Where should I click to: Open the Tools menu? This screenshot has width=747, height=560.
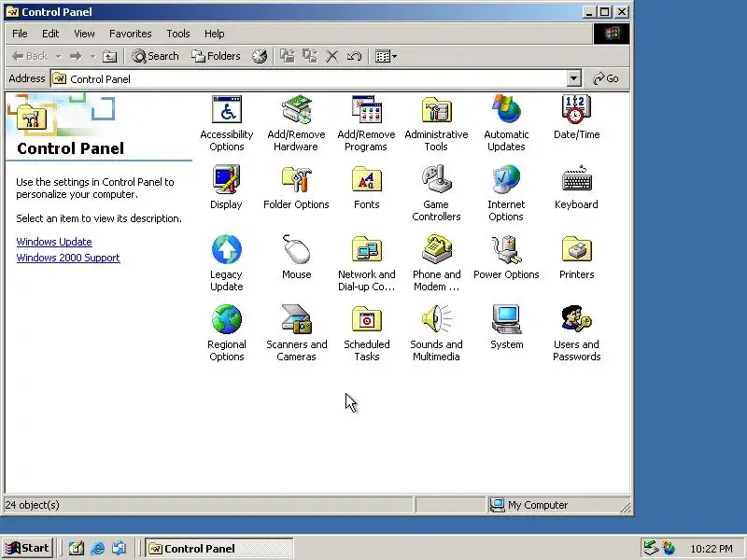[178, 34]
